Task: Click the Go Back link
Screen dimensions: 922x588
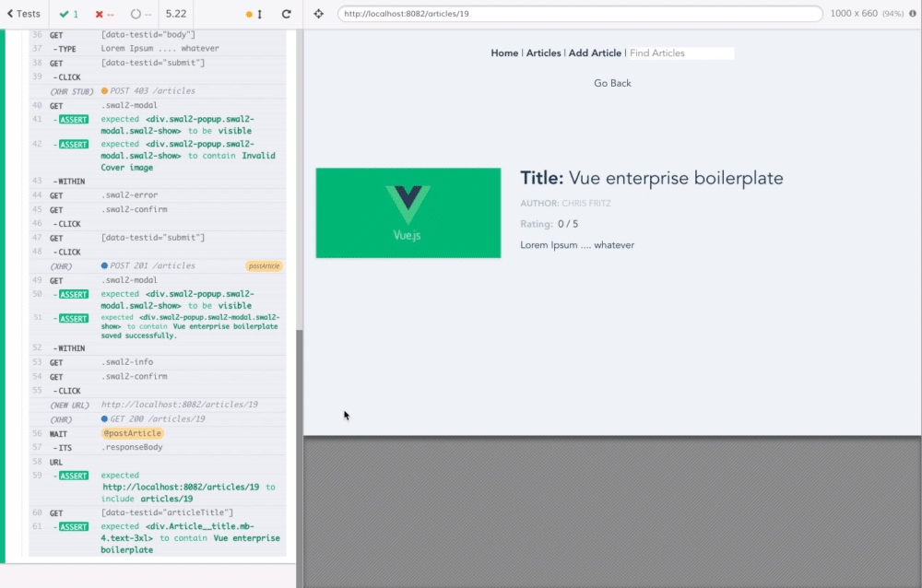Action: 612,83
